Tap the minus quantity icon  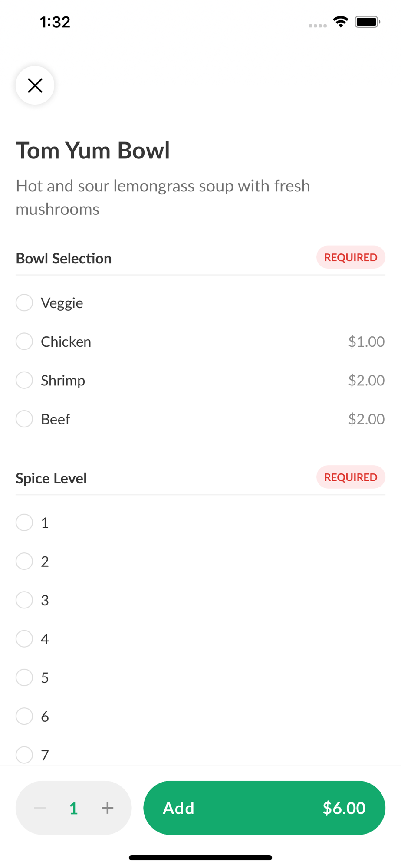coord(40,808)
